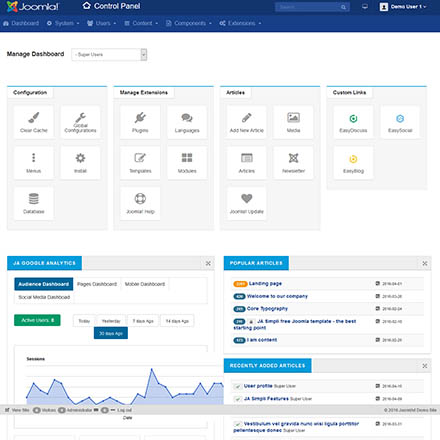
Task: Close the Recently Added Articles panel
Action: click(x=425, y=366)
